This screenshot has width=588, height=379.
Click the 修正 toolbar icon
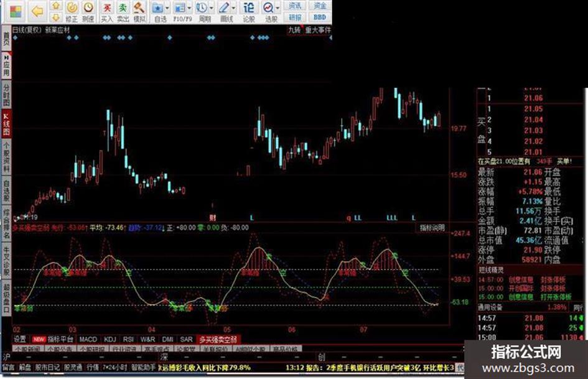click(x=72, y=12)
